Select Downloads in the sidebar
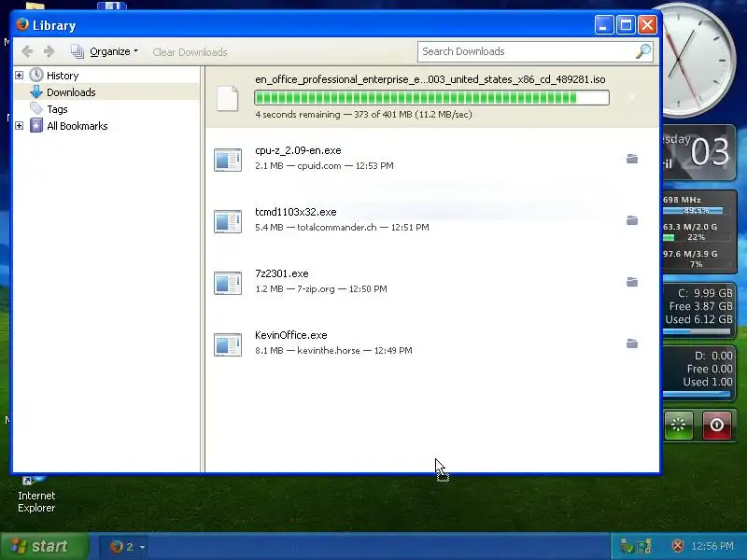This screenshot has height=560, width=747. [x=71, y=91]
